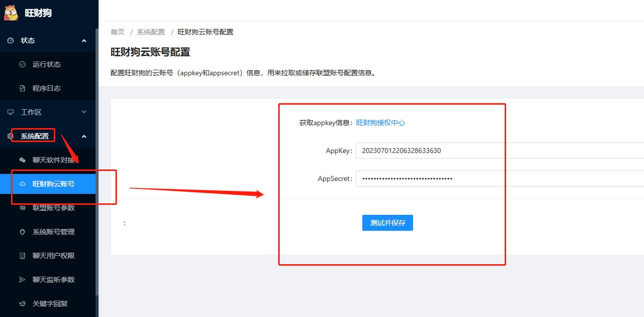This screenshot has width=644, height=317.
Task: Expand the 工作区 menu section chevron
Action: pos(84,112)
